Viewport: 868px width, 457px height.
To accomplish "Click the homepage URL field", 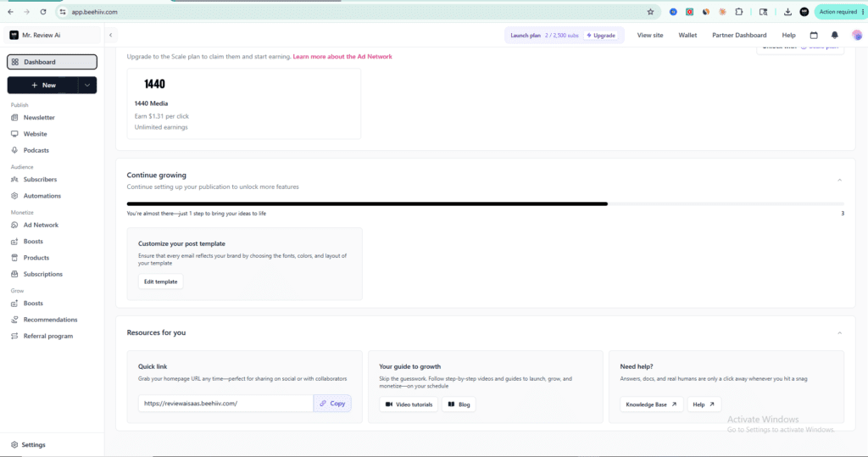I will [x=225, y=404].
